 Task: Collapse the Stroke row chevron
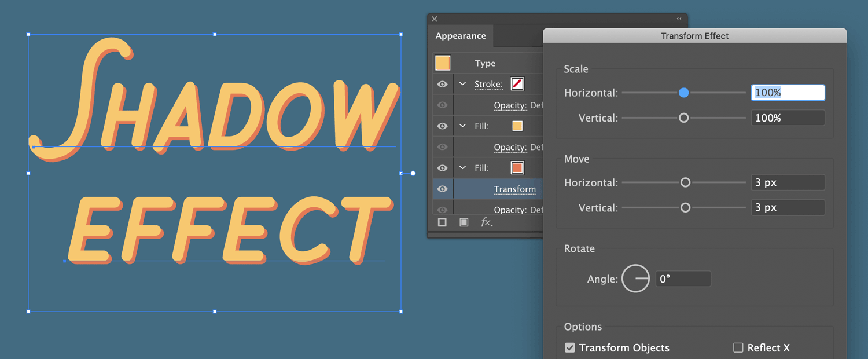pyautogui.click(x=462, y=83)
